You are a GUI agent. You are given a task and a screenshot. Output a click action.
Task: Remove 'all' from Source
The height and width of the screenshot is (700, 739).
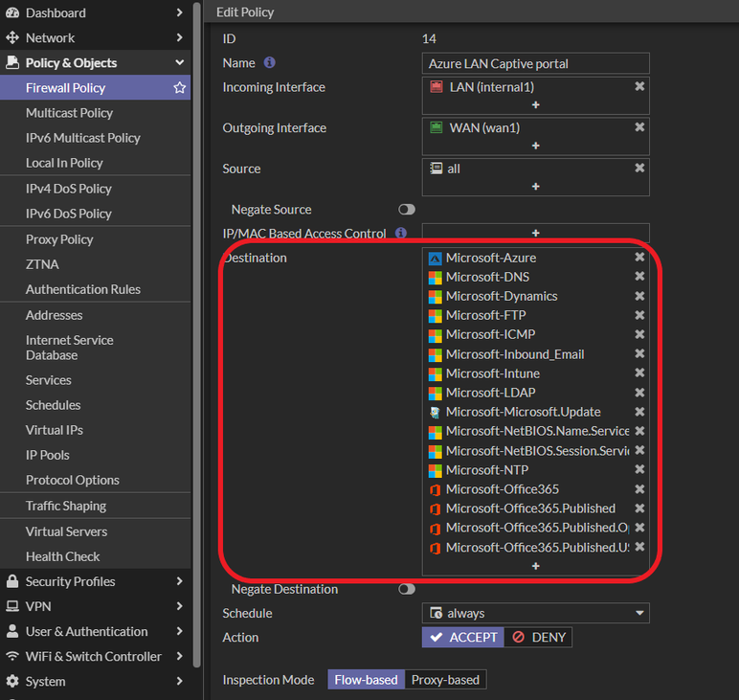point(639,168)
